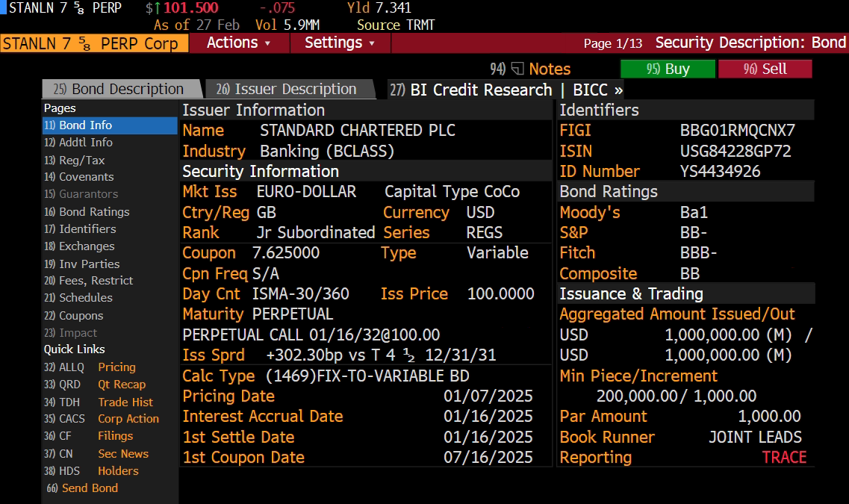Click the Par Amount 1,000.00
Image resolution: width=849 pixels, height=504 pixels.
click(x=769, y=417)
